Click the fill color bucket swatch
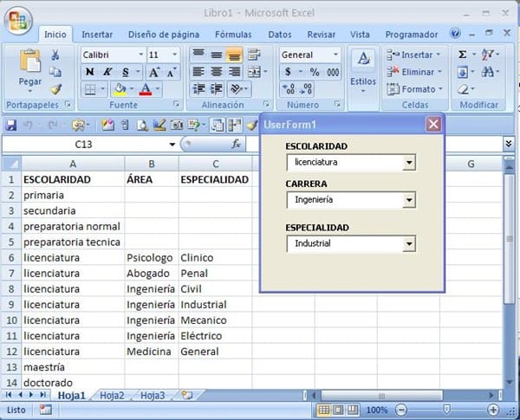 (120, 89)
